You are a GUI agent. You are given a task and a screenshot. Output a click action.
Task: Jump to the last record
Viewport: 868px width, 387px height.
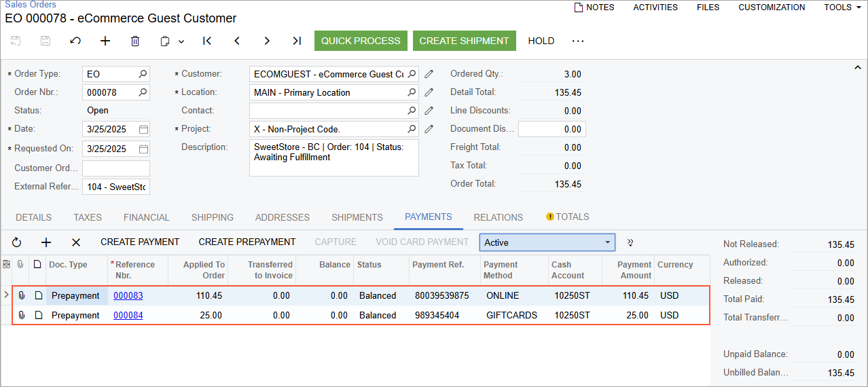pyautogui.click(x=297, y=41)
